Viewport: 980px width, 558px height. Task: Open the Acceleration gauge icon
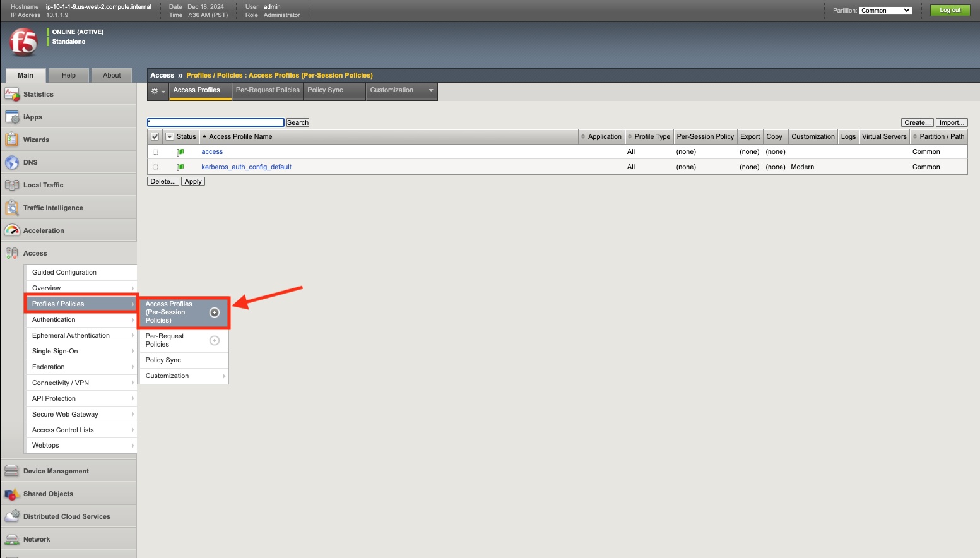coord(12,231)
